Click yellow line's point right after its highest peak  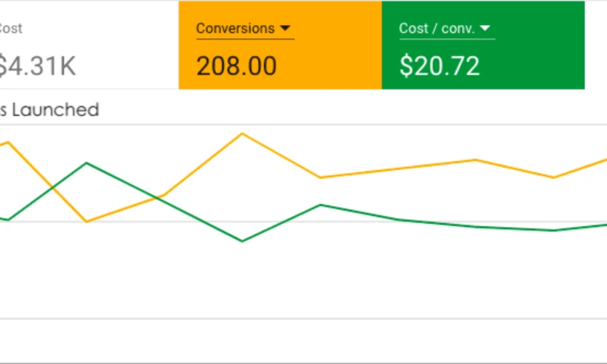(x=320, y=177)
